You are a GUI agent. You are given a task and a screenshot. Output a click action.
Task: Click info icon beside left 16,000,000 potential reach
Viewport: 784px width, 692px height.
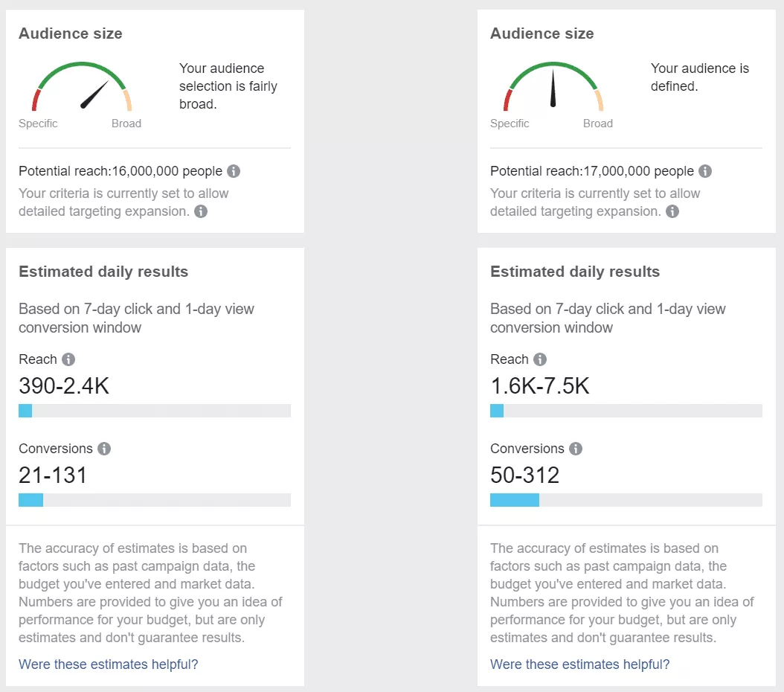(234, 171)
